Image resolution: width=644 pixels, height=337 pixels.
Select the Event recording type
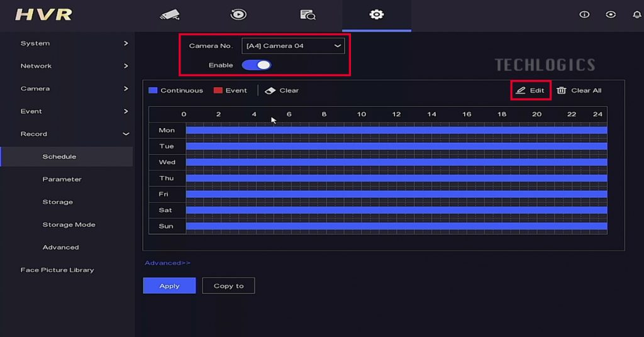[x=230, y=91]
